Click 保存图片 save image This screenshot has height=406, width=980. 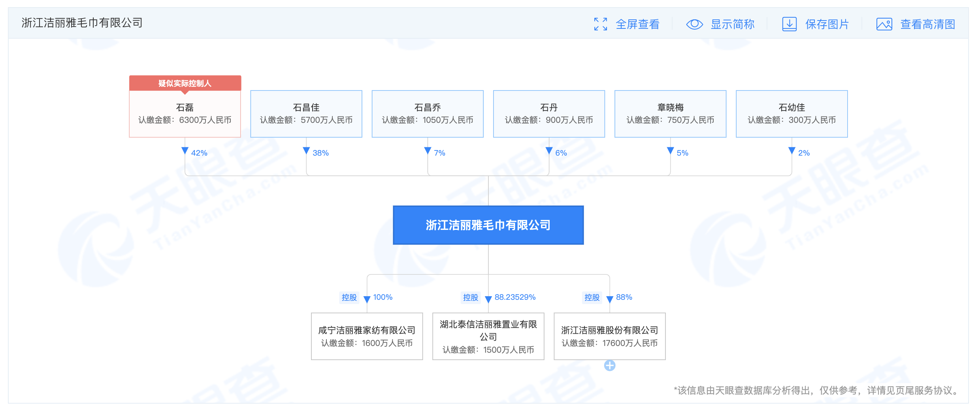point(827,24)
